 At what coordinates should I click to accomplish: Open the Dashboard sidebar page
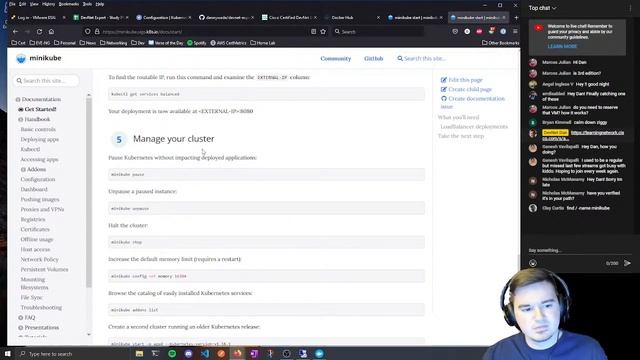pos(34,189)
